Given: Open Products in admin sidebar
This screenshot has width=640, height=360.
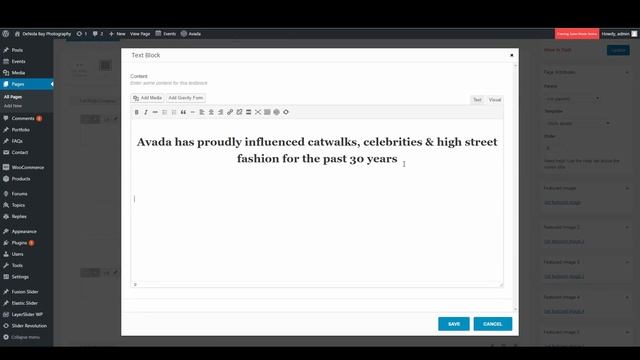Looking at the screenshot, I should [x=27, y=179].
